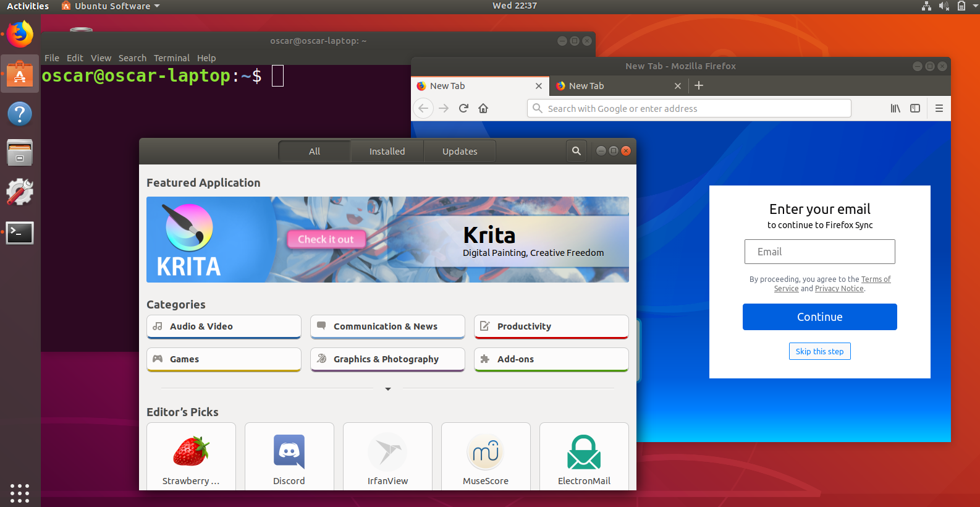Open the Ubuntu Software app menu dropdown
The height and width of the screenshot is (507, 980).
(111, 6)
